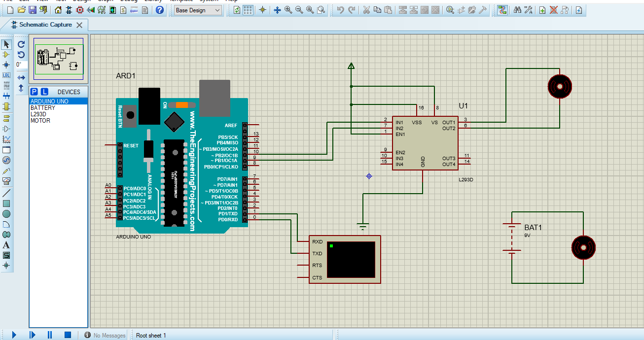Add a new root sheet
The height and width of the screenshot is (340, 644).
[x=542, y=10]
